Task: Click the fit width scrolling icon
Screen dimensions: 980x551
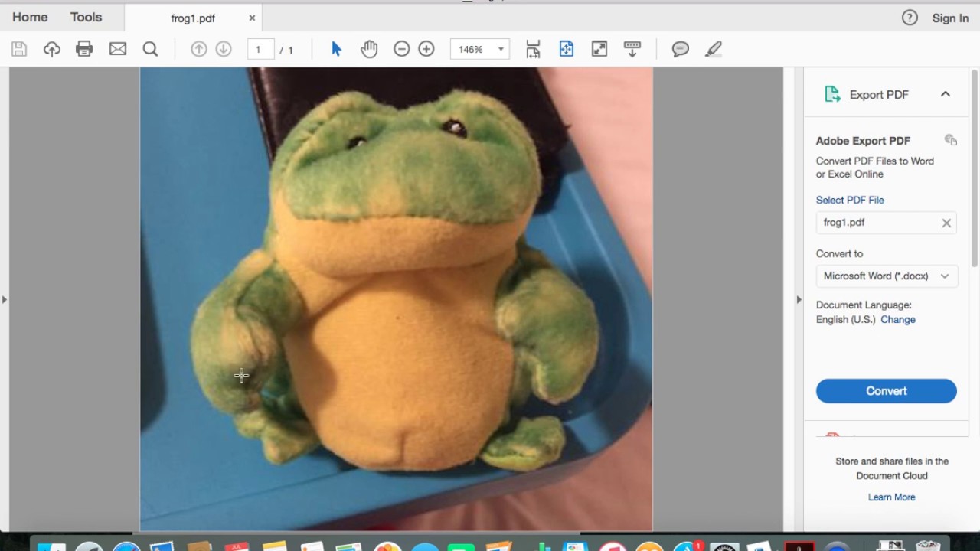Action: (x=534, y=49)
